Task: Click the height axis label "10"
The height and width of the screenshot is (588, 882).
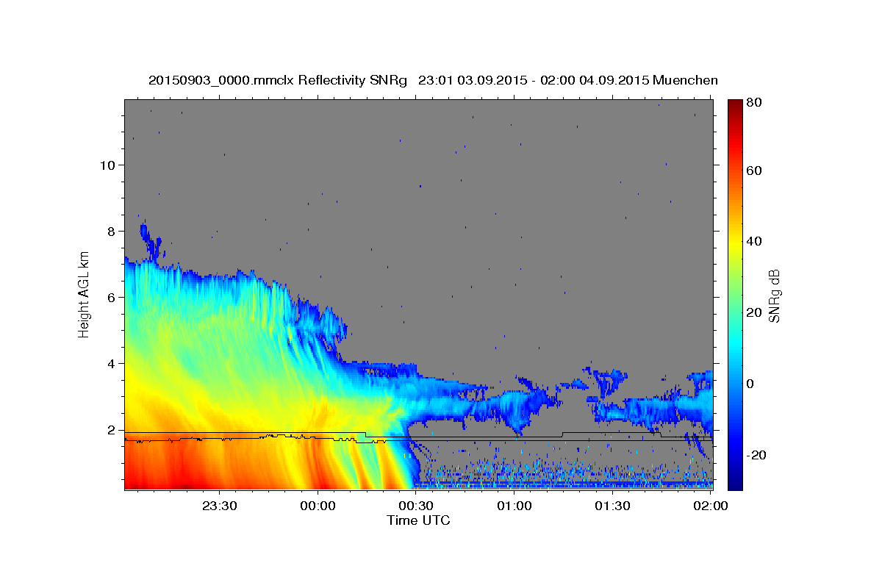Action: tap(109, 165)
